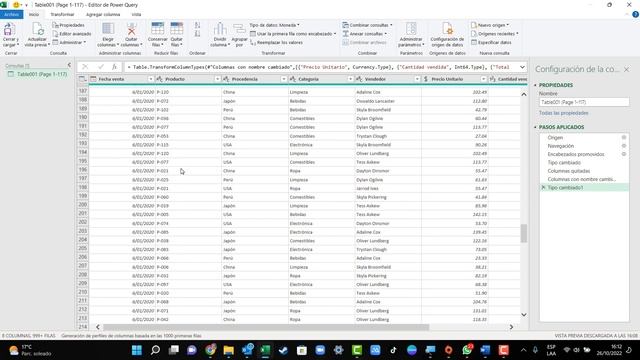Switch to the Transformar ribbon tab
The image size is (640, 360).
pyautogui.click(x=62, y=14)
